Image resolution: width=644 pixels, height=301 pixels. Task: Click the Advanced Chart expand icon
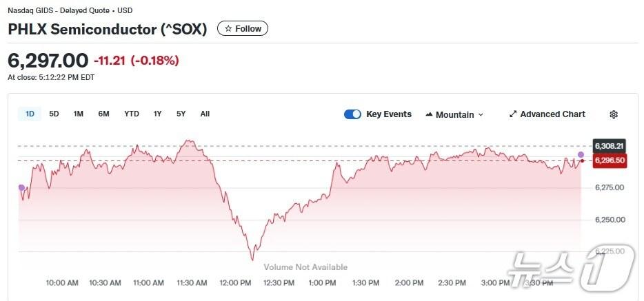click(512, 114)
